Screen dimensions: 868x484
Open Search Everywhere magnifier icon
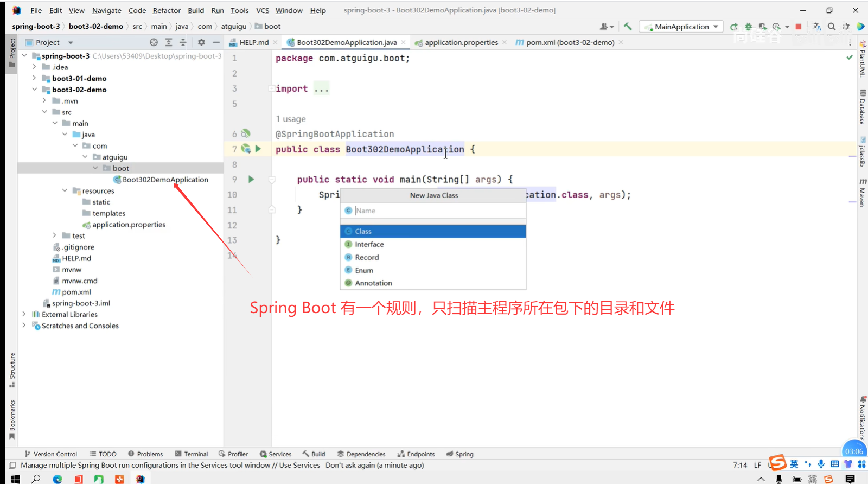point(832,26)
